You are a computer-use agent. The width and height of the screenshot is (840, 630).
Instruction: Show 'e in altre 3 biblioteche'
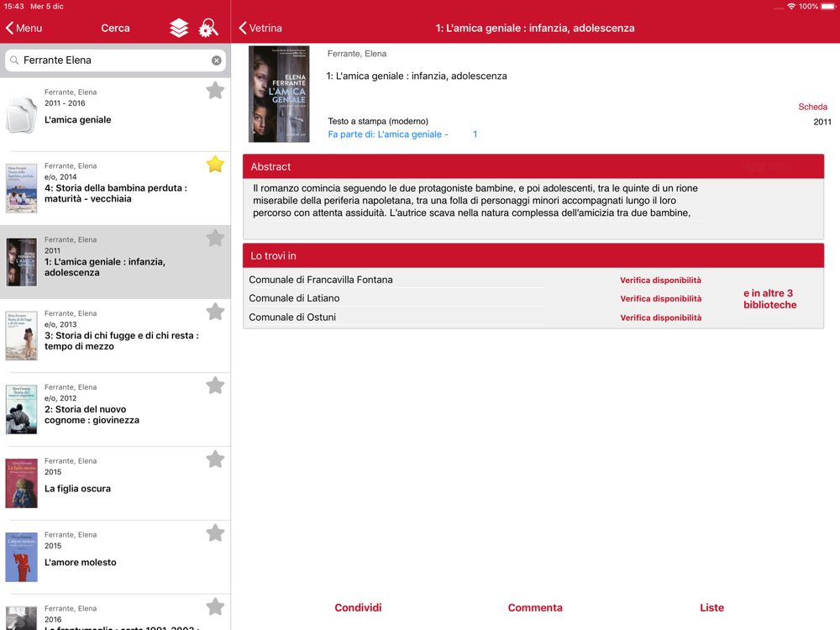pyautogui.click(x=769, y=299)
